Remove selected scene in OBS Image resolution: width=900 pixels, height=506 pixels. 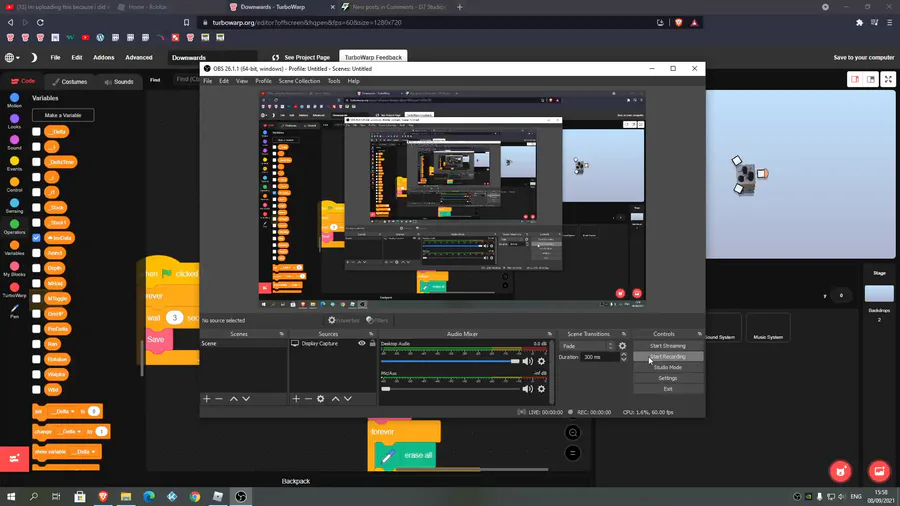coord(219,399)
